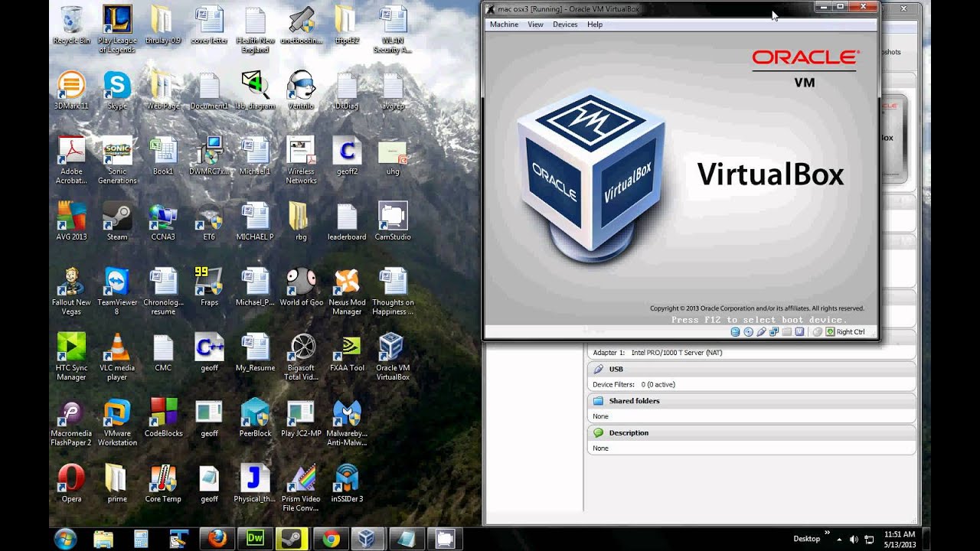Open Firefox from the taskbar
980x551 pixels.
(217, 539)
